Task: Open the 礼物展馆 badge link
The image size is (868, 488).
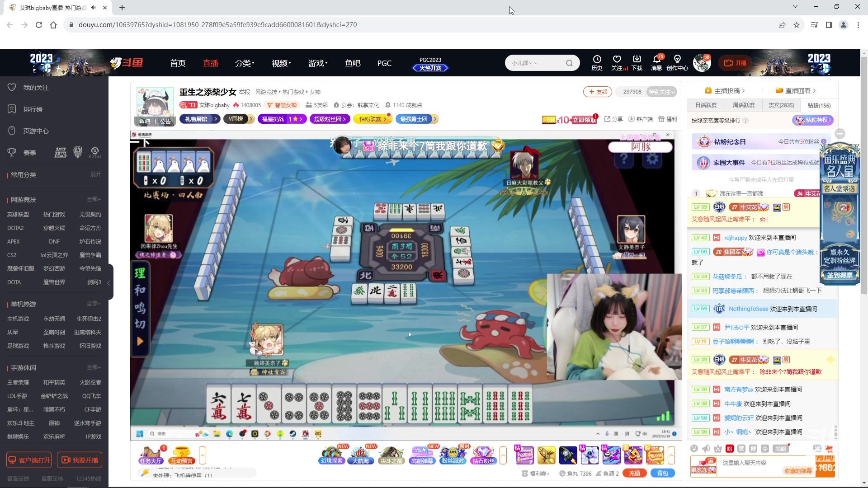Action: click(200, 119)
